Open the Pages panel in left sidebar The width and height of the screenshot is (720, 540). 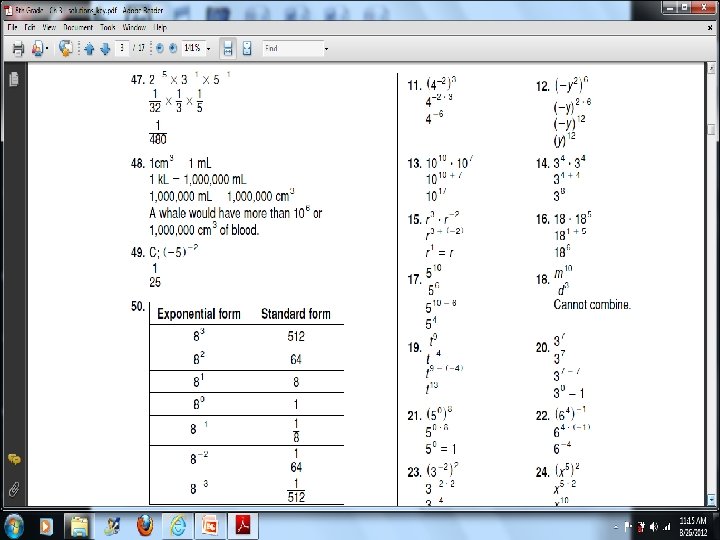click(x=14, y=79)
